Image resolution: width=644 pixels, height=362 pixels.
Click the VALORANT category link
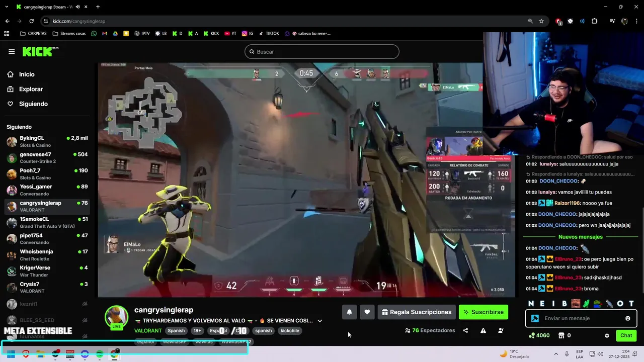pyautogui.click(x=148, y=331)
